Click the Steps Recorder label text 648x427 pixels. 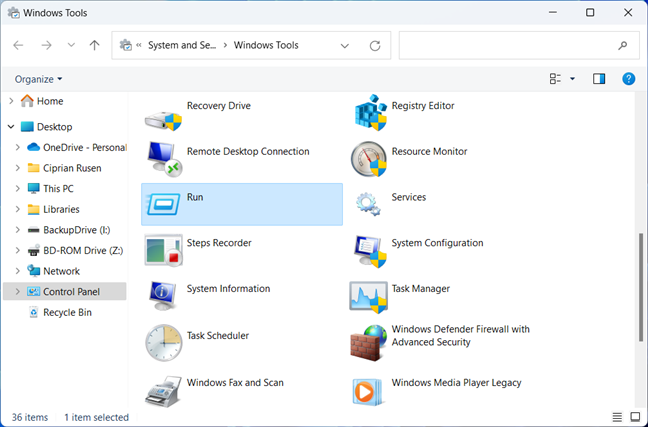click(x=219, y=243)
